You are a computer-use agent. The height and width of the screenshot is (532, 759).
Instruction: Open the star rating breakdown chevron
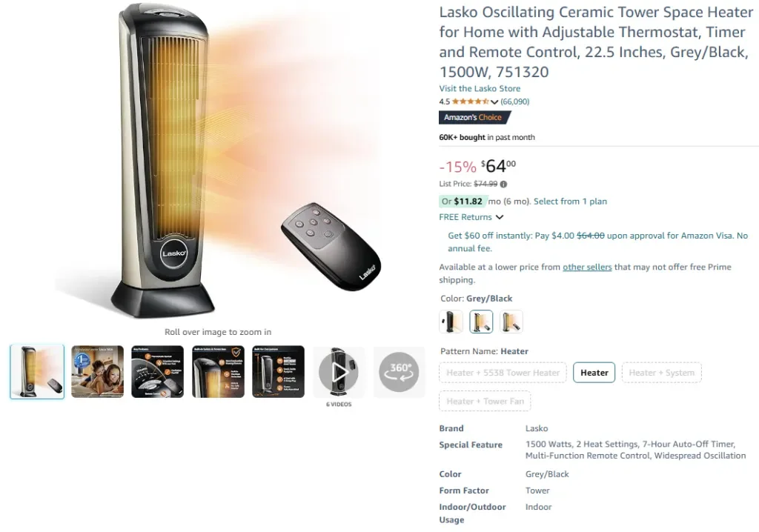494,102
